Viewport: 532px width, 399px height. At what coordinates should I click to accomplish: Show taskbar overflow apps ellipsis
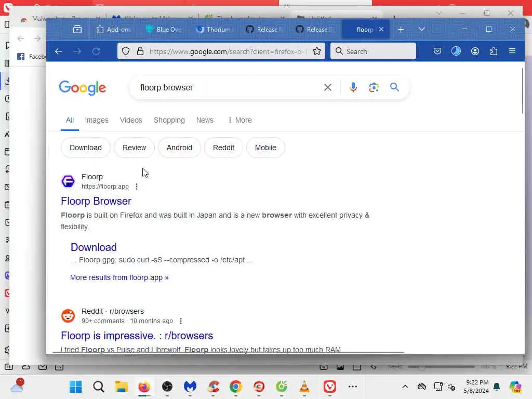tap(353, 387)
